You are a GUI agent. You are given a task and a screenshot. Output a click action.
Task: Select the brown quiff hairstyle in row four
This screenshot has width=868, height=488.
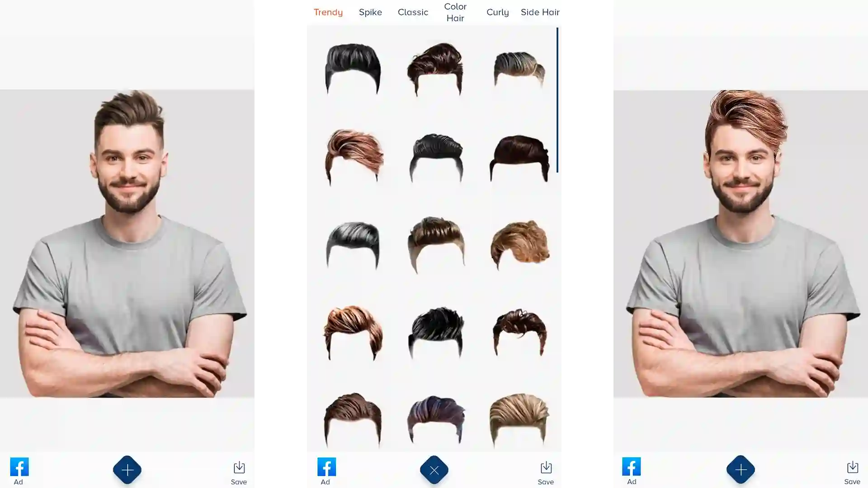[351, 331]
